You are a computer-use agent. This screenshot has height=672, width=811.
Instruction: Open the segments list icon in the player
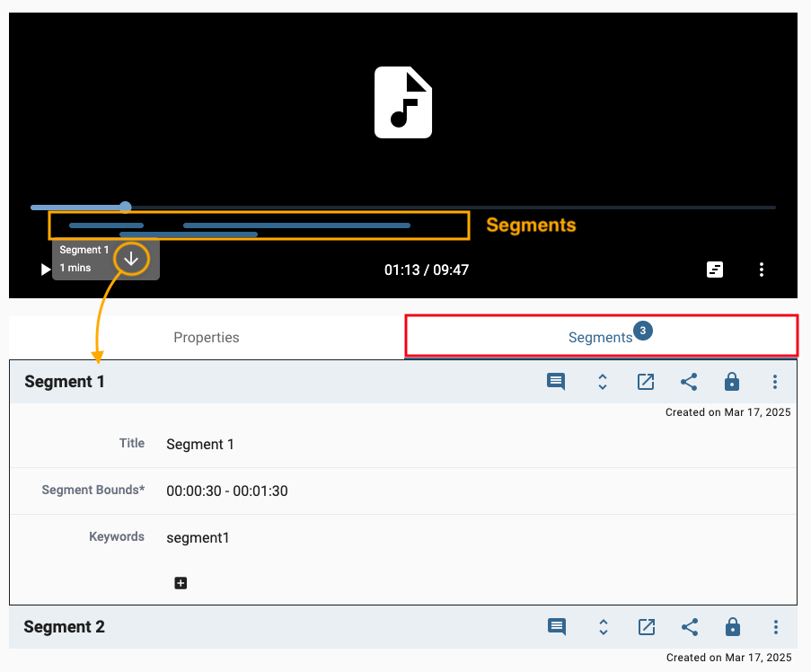pos(715,270)
